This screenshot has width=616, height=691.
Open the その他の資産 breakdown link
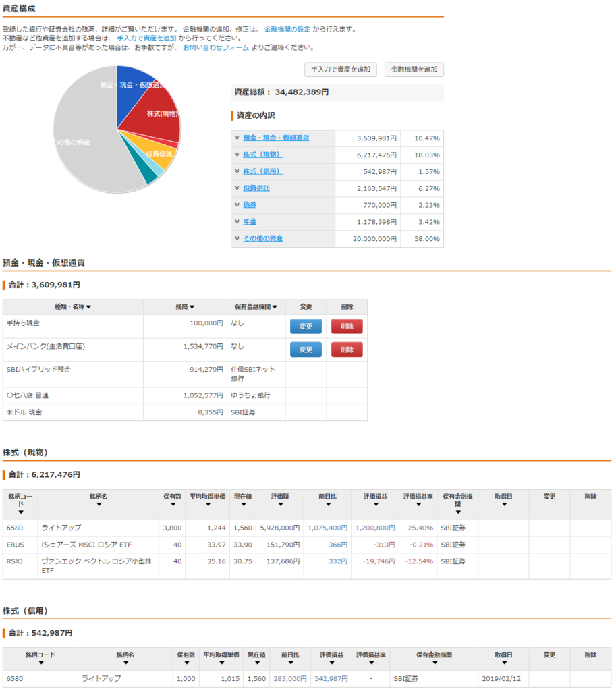pyautogui.click(x=263, y=238)
